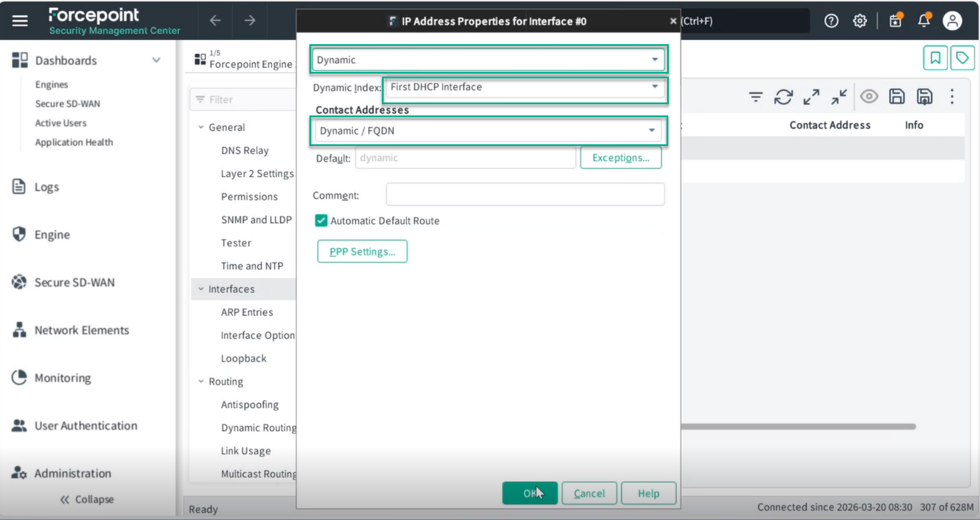Screen dimensions: 980x520
Task: Click the Help button in dialog
Action: 648,493
